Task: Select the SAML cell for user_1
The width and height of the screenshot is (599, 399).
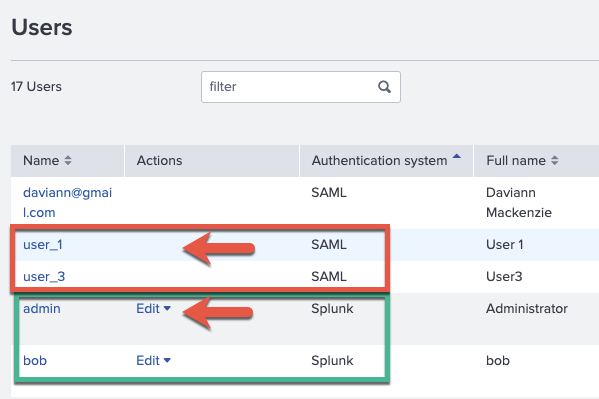Action: click(x=329, y=245)
